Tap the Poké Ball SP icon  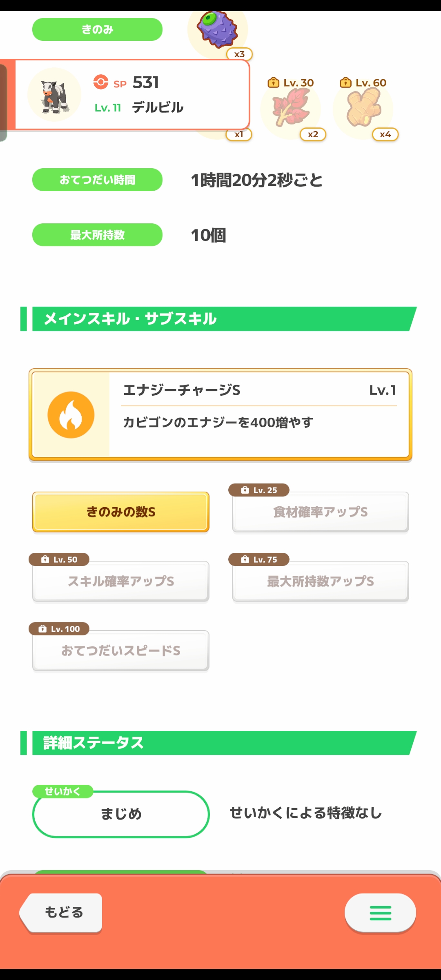click(x=101, y=82)
